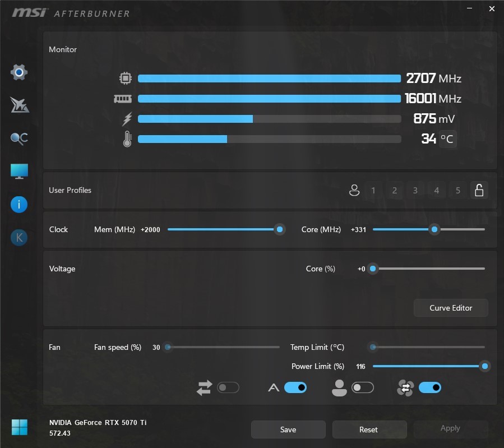Click the Apply button
The image size is (504, 448).
450,428
